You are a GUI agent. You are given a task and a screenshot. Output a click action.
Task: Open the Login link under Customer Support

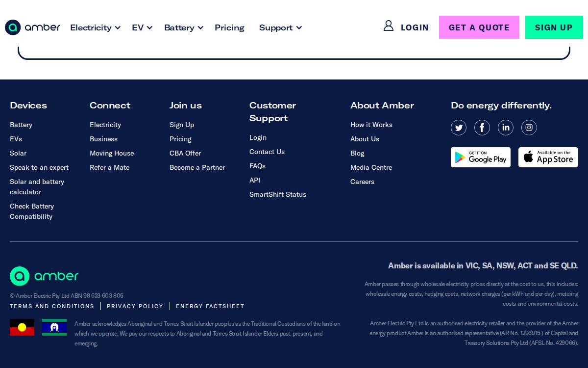pyautogui.click(x=258, y=137)
